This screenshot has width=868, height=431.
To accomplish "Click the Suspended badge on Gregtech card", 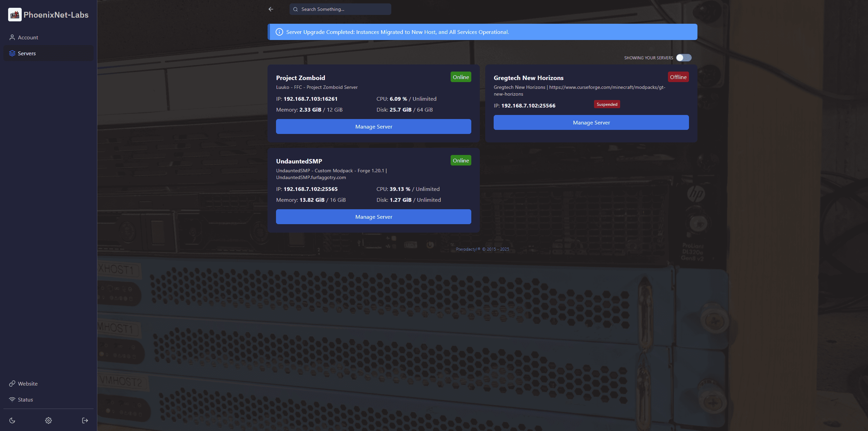I will 607,104.
